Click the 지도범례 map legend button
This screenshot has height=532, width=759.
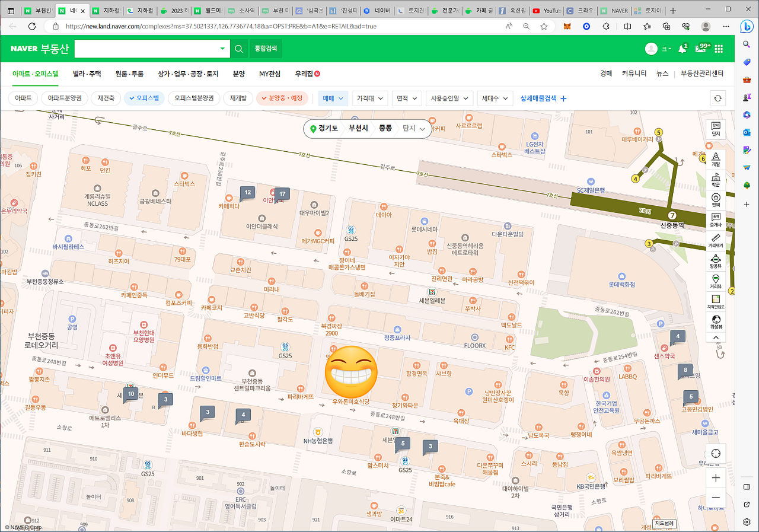(664, 524)
